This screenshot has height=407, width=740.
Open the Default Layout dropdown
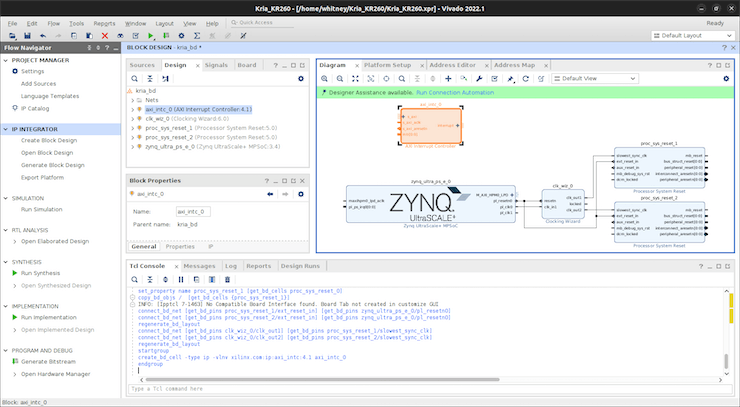pyautogui.click(x=690, y=35)
